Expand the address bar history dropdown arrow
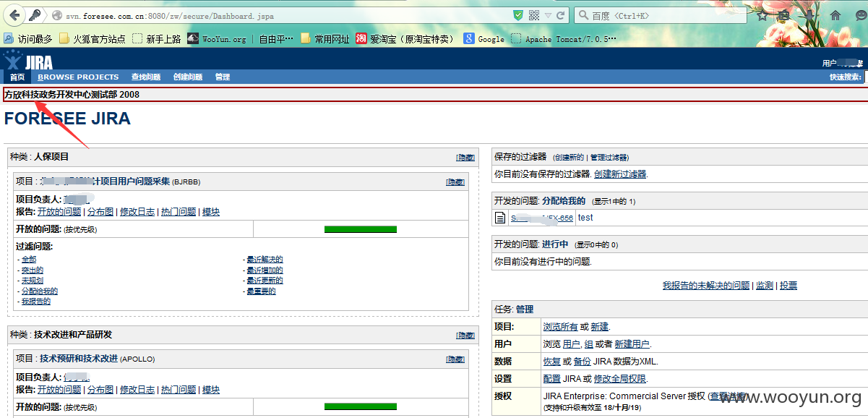The height and width of the screenshot is (418, 868). point(549,15)
